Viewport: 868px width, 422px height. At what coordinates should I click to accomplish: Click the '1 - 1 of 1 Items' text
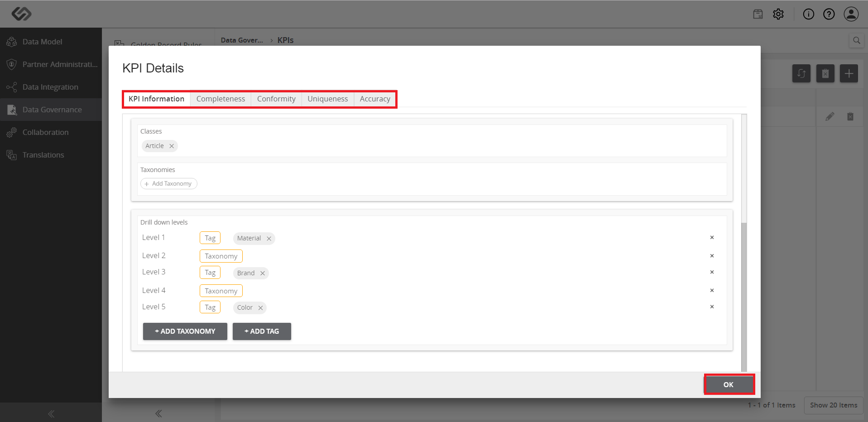(772, 405)
